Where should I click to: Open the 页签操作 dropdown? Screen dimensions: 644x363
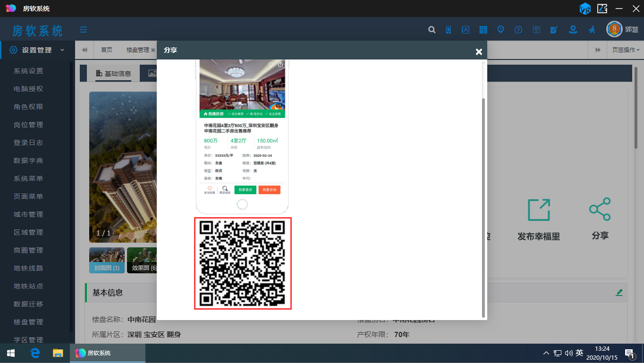pyautogui.click(x=626, y=50)
